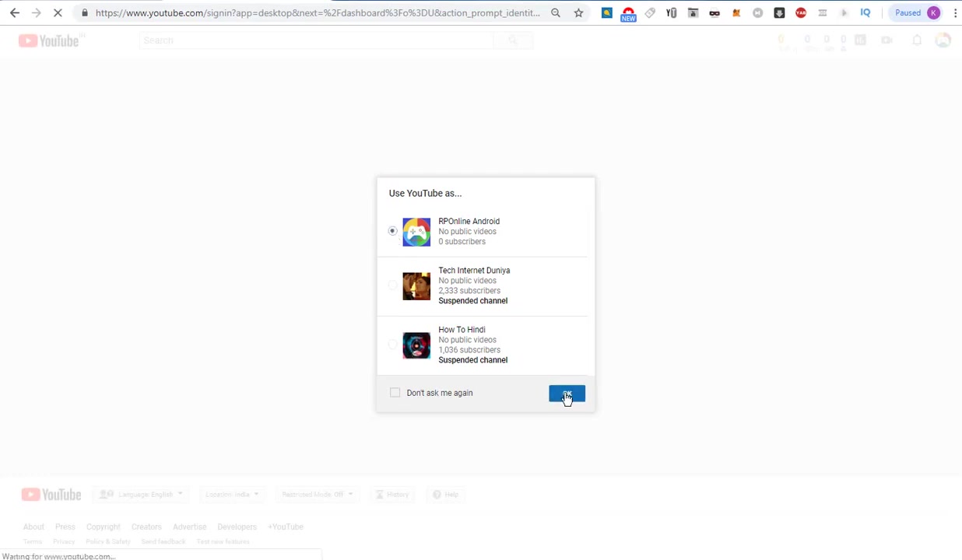Open the zoom magnifier icon in address bar
The height and width of the screenshot is (560, 962).
(x=556, y=12)
